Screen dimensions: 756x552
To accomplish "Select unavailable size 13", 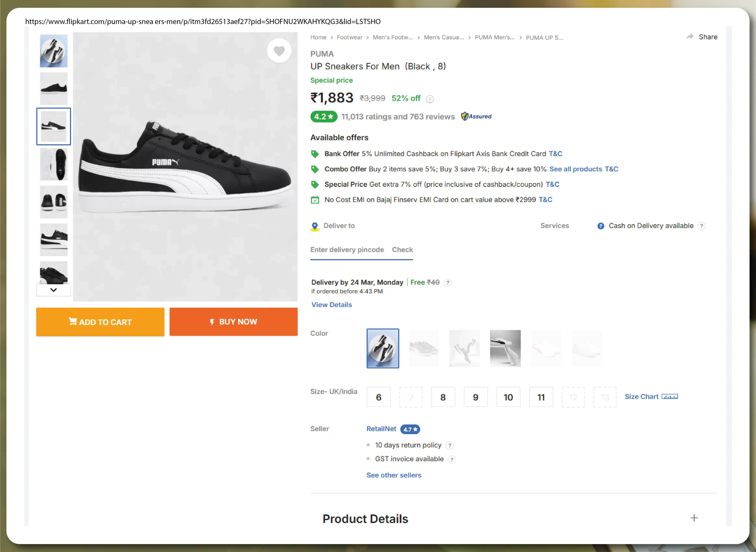I will pyautogui.click(x=605, y=397).
